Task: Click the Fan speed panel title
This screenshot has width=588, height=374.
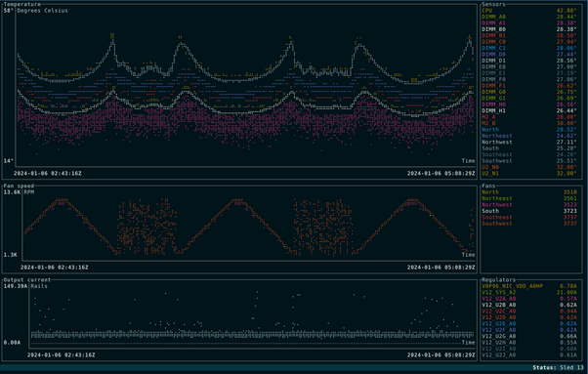Action: click(19, 186)
